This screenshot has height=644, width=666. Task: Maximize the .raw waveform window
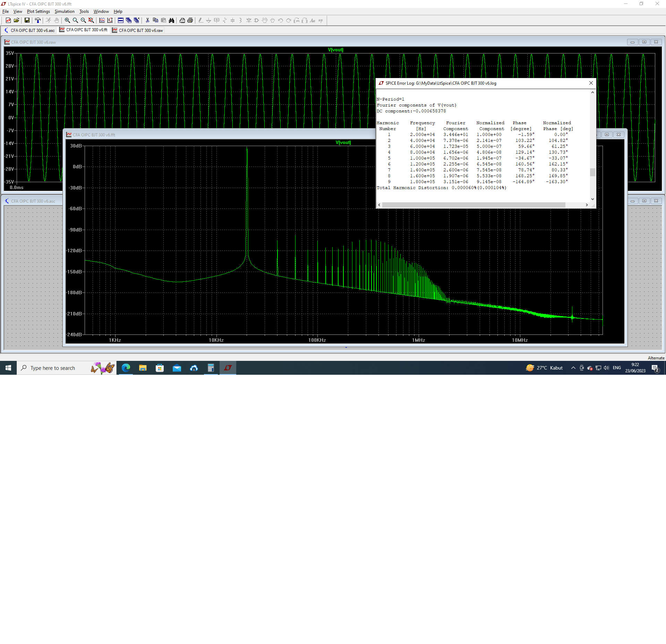click(644, 42)
